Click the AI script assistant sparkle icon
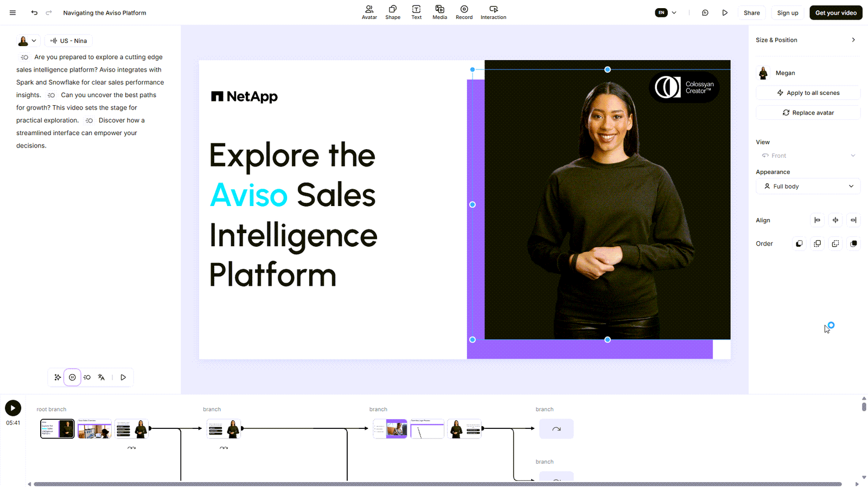The image size is (868, 488). pos(58,377)
